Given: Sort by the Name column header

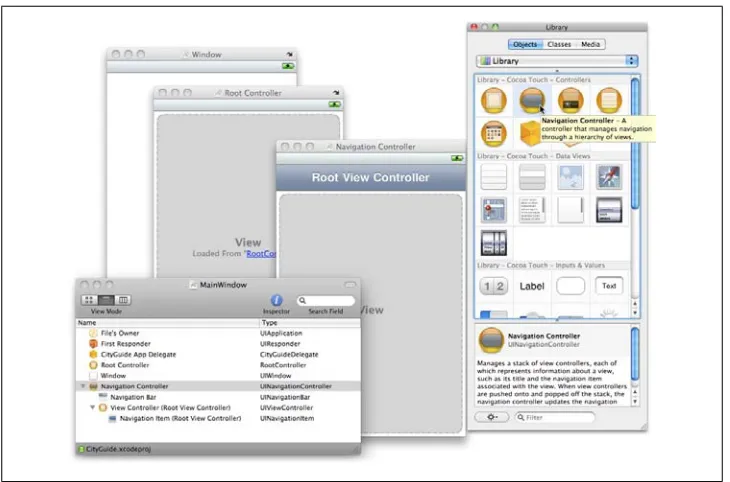Looking at the screenshot, I should pyautogui.click(x=168, y=323).
